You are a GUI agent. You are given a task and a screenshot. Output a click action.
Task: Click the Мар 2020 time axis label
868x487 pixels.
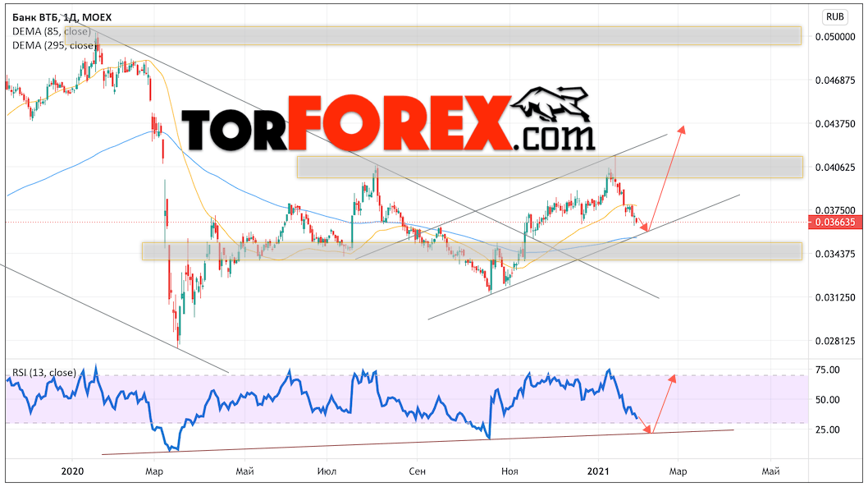pyautogui.click(x=154, y=471)
